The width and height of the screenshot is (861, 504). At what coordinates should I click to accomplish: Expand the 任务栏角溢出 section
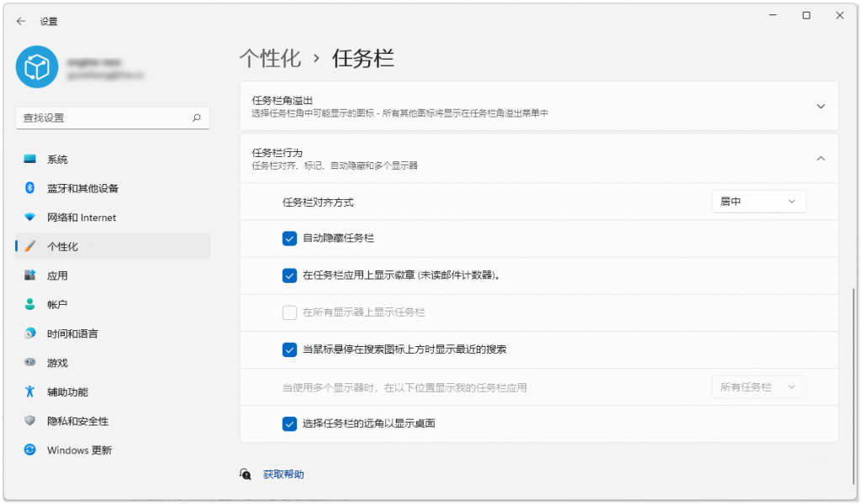point(821,106)
